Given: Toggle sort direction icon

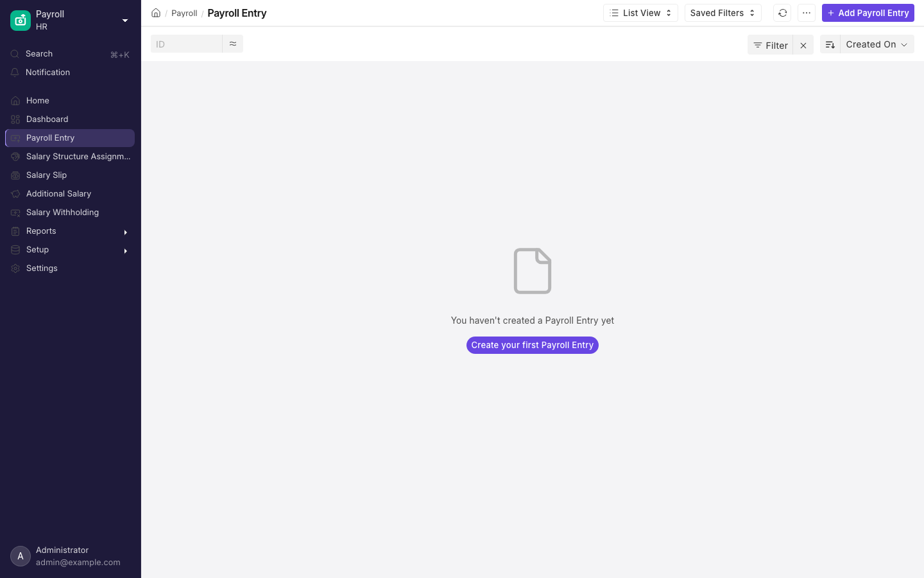Looking at the screenshot, I should pos(830,44).
